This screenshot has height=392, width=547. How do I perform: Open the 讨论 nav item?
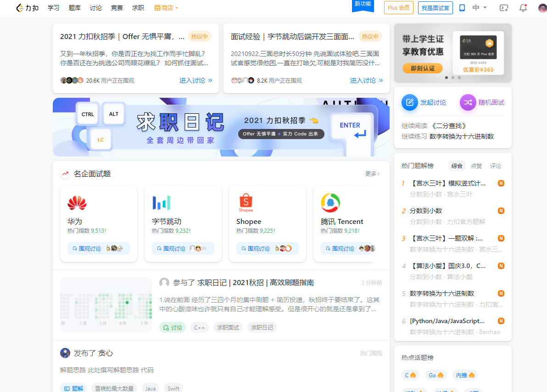point(95,8)
